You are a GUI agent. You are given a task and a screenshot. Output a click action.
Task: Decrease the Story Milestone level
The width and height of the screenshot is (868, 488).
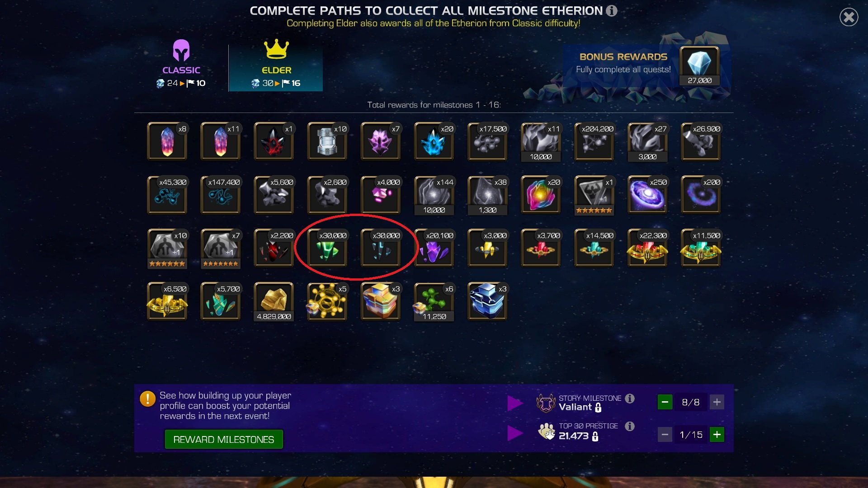pos(665,402)
